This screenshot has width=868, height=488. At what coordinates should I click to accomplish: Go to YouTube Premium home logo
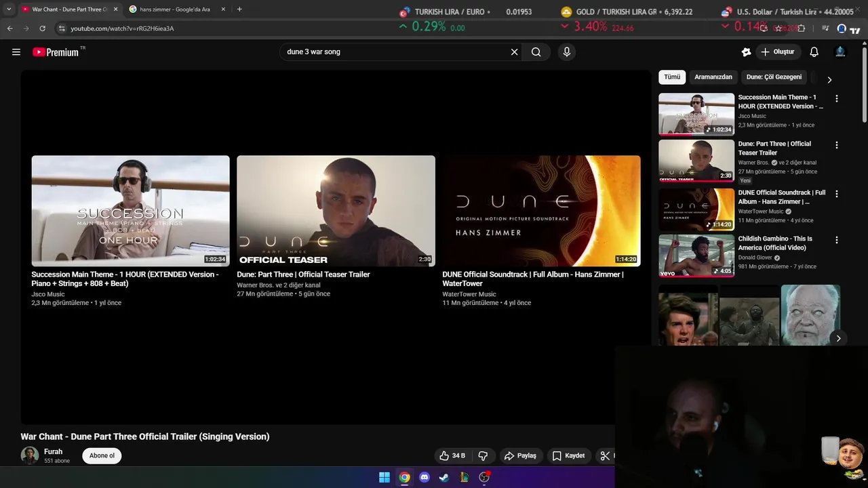pyautogui.click(x=56, y=52)
